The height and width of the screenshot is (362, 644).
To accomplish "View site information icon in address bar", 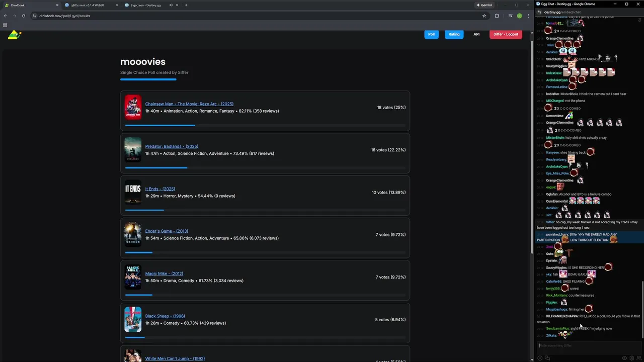I will coord(34,16).
